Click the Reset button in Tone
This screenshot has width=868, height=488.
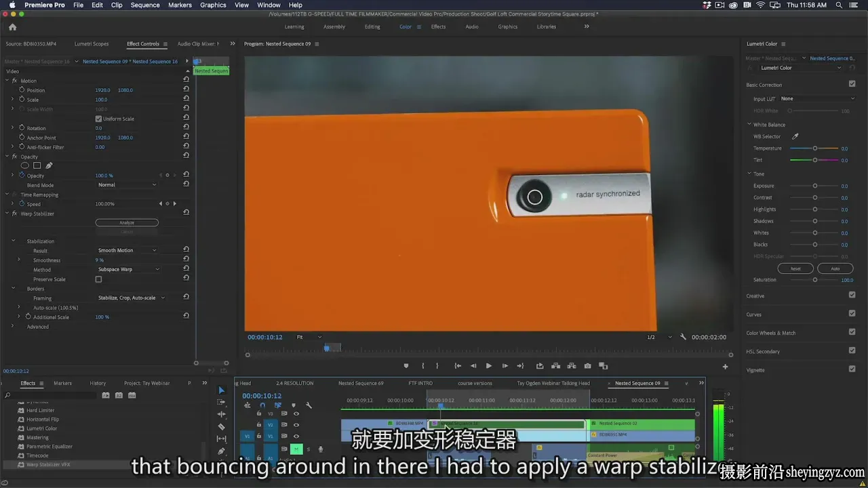(x=795, y=268)
